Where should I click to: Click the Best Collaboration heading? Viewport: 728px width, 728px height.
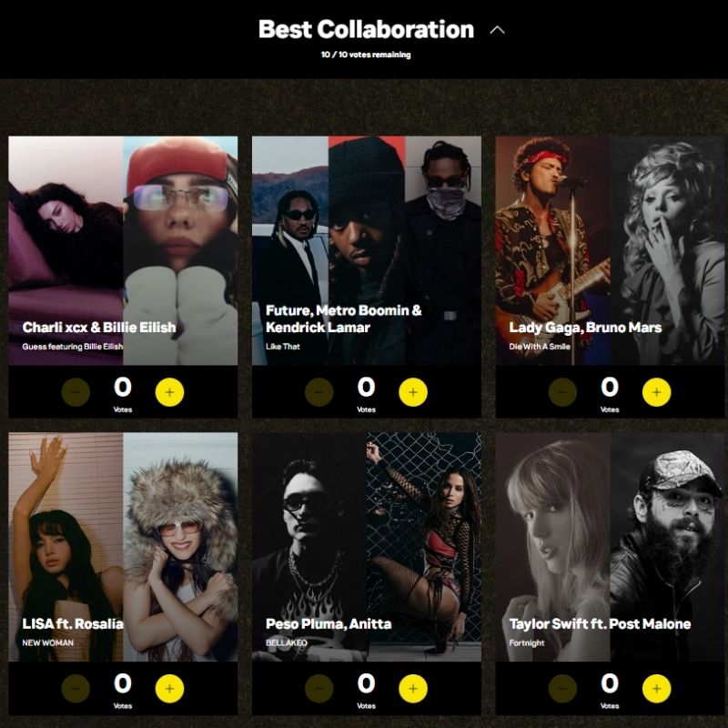pos(366,29)
